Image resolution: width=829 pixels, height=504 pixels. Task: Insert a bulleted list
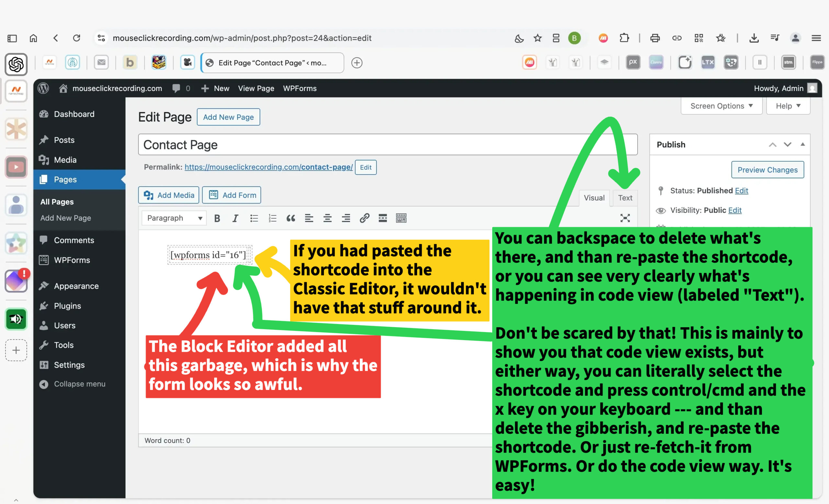tap(254, 218)
